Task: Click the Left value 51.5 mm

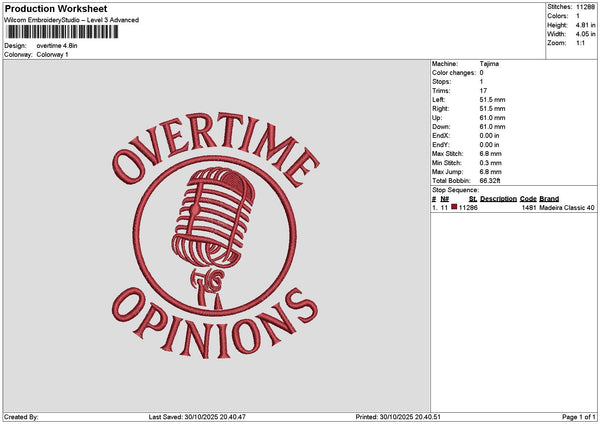Action: pos(492,100)
